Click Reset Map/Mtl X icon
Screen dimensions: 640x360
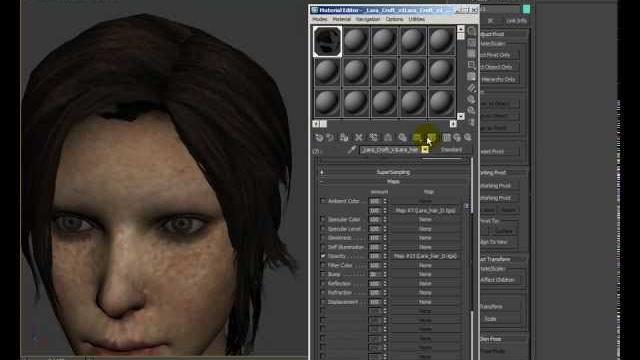pos(358,138)
